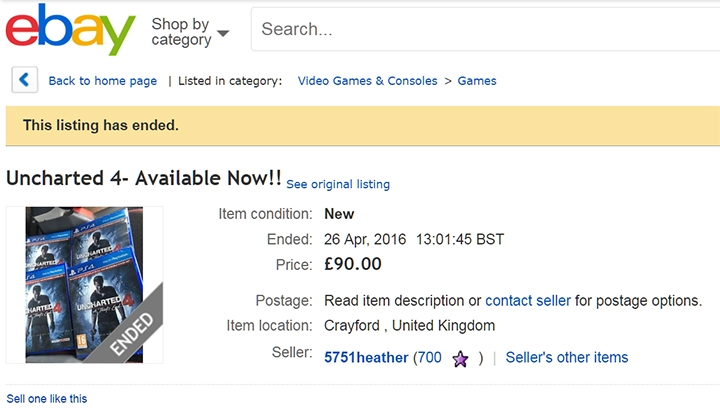Click the Crayford, United Kingdom location text
720x410 pixels.
point(409,326)
